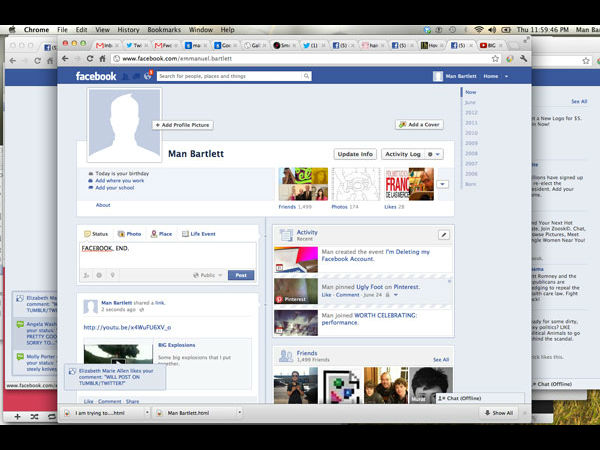
Task: Add location pin icon in composer
Action: tap(112, 275)
